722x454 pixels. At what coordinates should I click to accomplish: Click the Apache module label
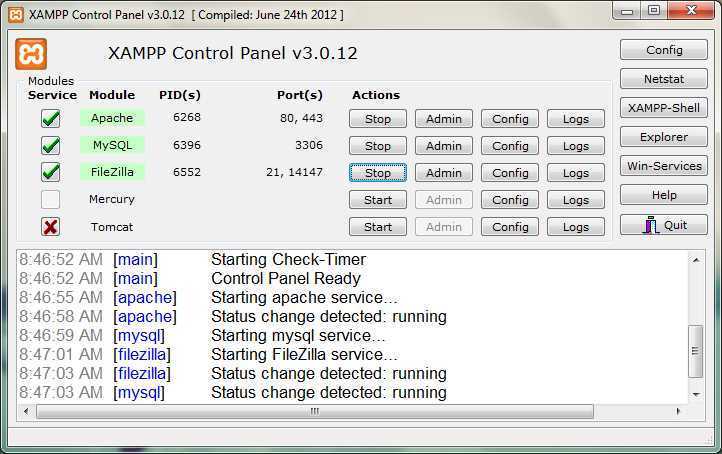point(112,118)
